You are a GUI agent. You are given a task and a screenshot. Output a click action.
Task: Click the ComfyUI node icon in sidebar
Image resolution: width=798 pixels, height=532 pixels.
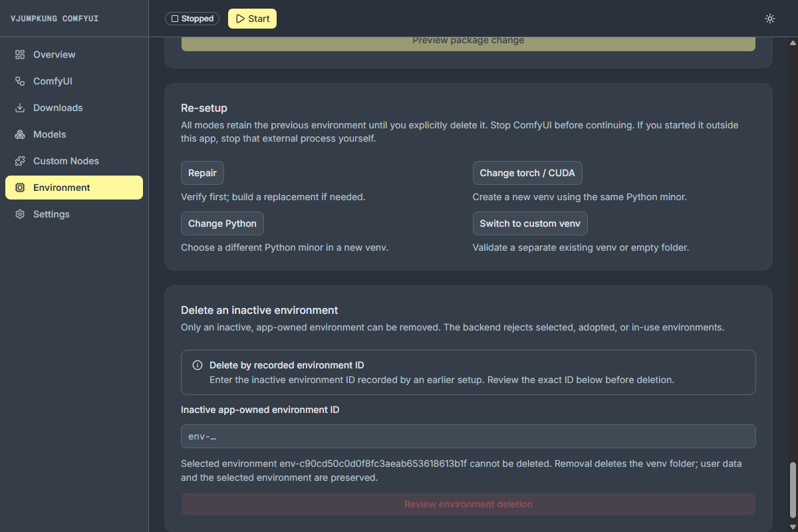pyautogui.click(x=20, y=81)
